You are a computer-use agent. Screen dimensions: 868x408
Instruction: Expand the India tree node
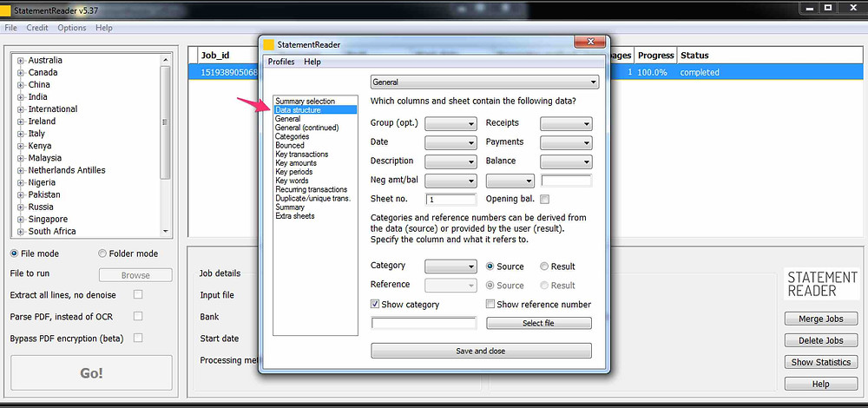point(21,97)
